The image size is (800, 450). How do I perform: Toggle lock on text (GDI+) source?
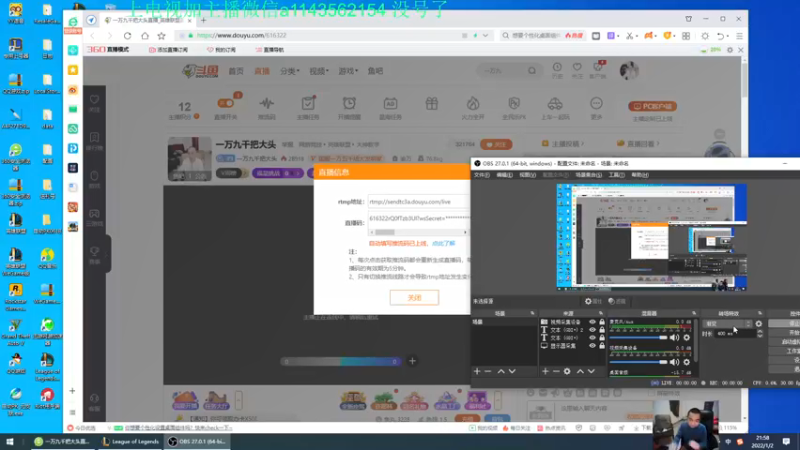click(602, 338)
